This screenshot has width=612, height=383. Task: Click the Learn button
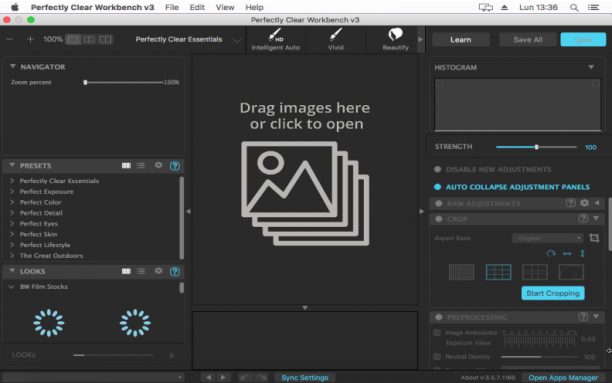tap(461, 39)
